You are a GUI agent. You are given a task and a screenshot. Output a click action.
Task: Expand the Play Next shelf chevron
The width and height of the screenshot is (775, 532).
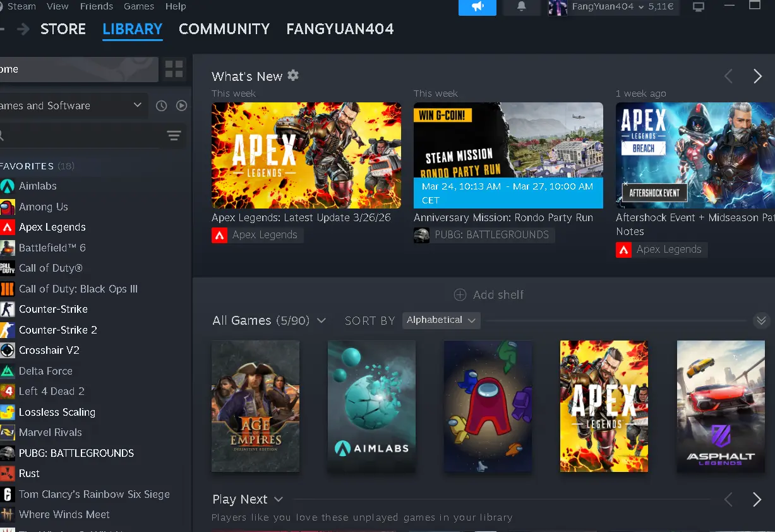point(279,499)
